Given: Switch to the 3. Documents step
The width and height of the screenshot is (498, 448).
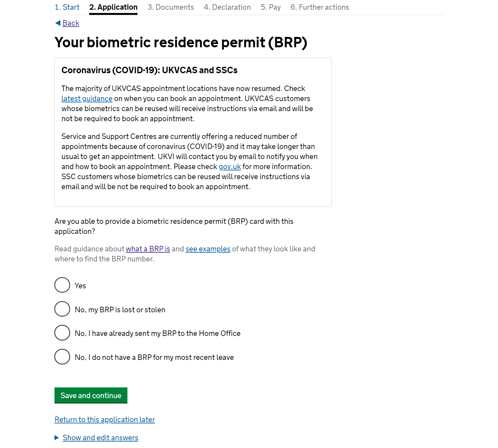Looking at the screenshot, I should pyautogui.click(x=171, y=7).
